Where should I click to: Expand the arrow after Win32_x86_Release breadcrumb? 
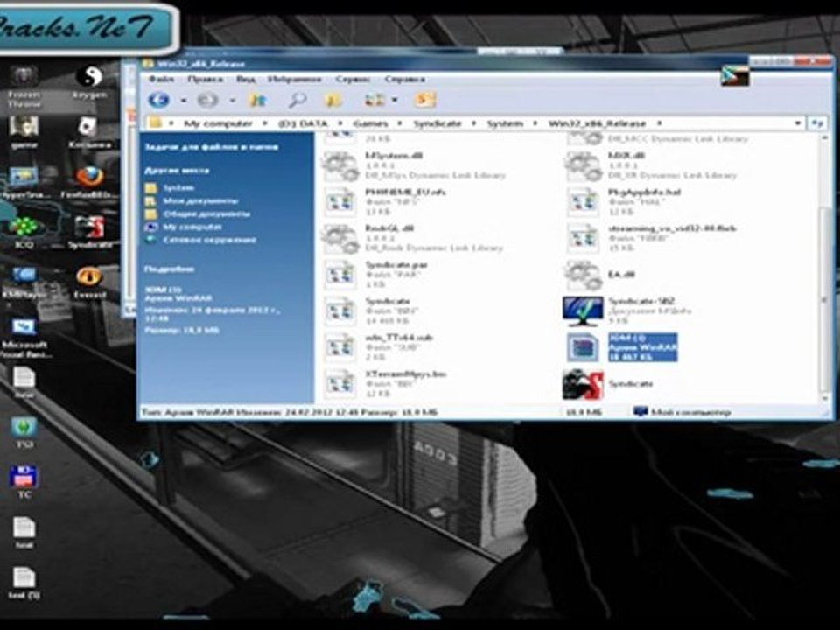coord(660,123)
